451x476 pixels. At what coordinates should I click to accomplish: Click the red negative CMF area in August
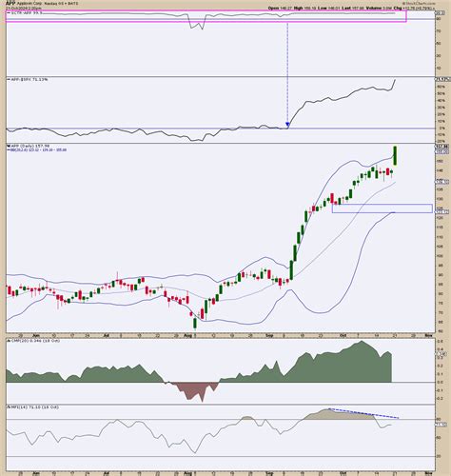[x=195, y=391]
